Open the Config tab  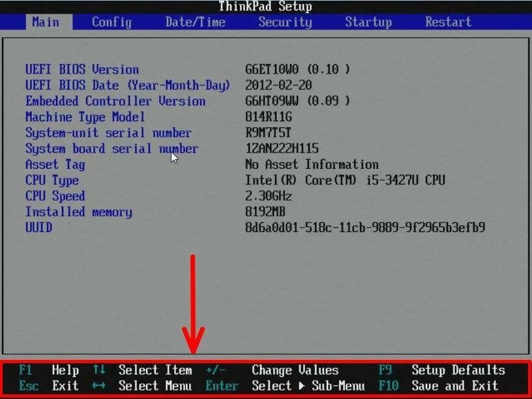111,22
